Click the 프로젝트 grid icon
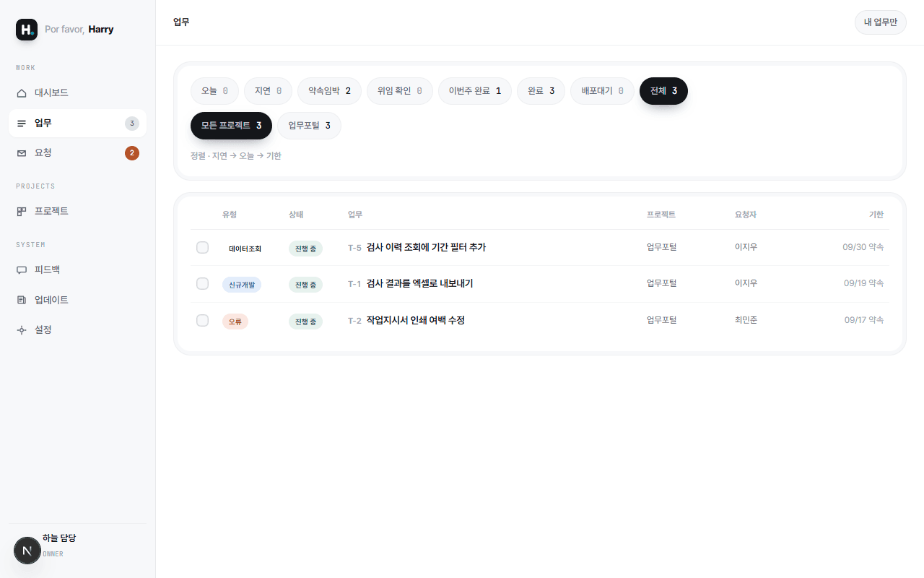 click(22, 212)
